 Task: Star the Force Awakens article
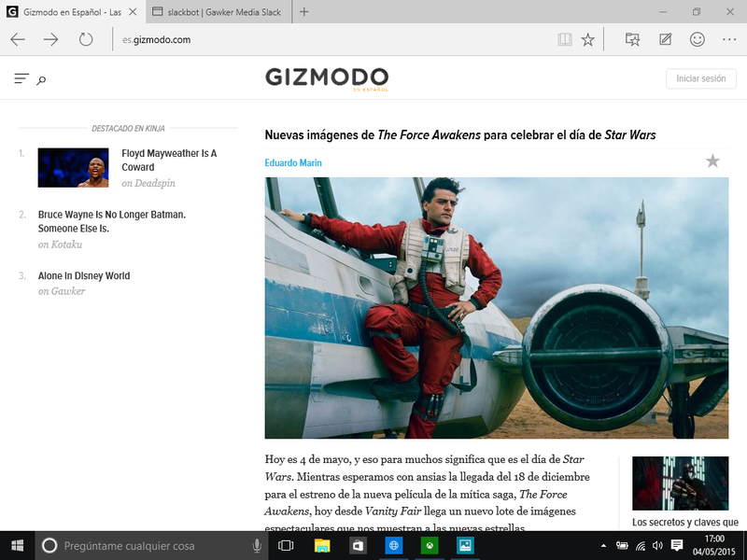(712, 161)
